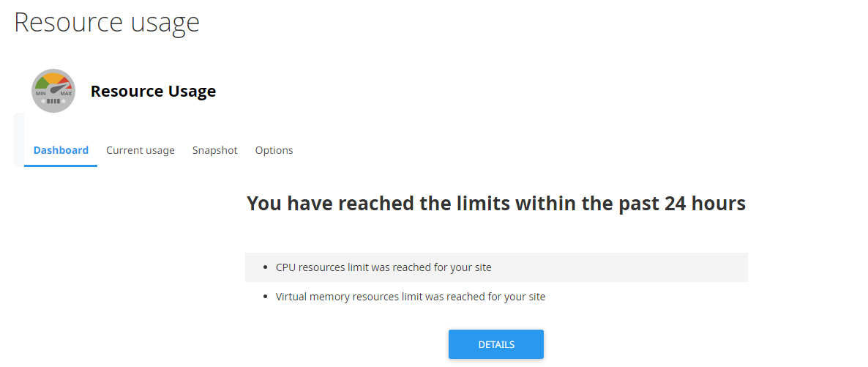This screenshot has height=367, width=868.
Task: Open DETAILS for reached limits
Action: pos(496,344)
